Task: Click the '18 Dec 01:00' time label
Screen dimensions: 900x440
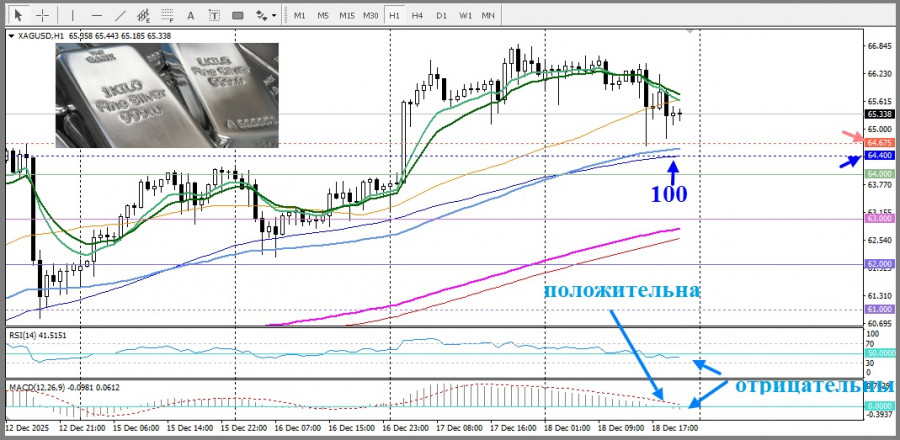Action: tap(565, 428)
